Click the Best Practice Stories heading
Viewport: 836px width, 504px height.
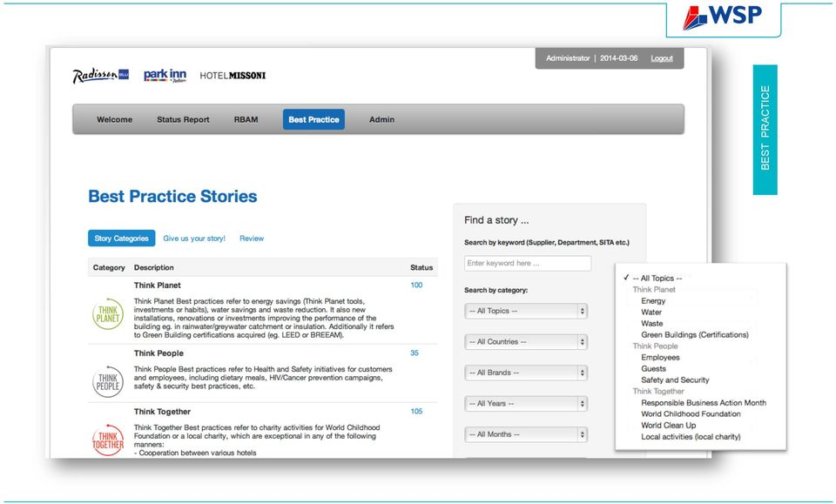172,196
